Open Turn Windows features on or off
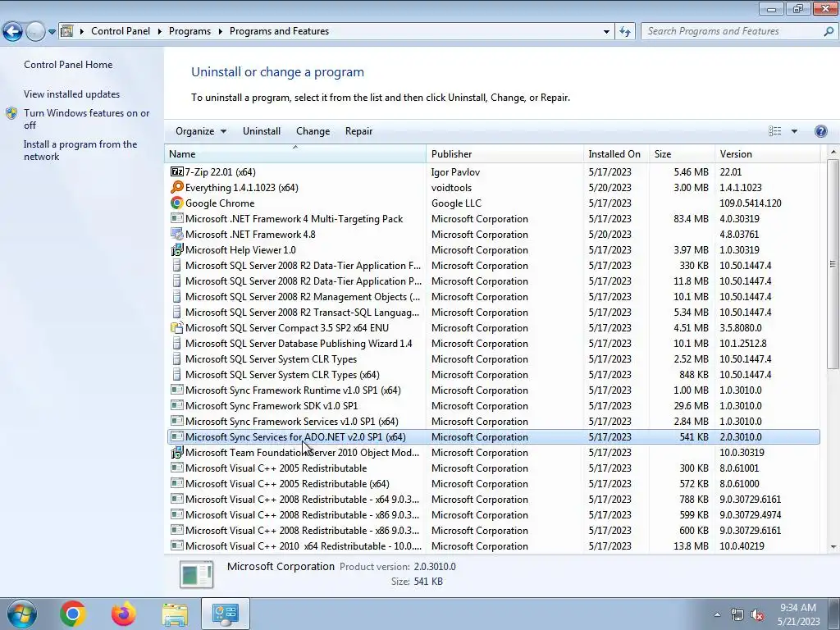840x630 pixels. [86, 119]
